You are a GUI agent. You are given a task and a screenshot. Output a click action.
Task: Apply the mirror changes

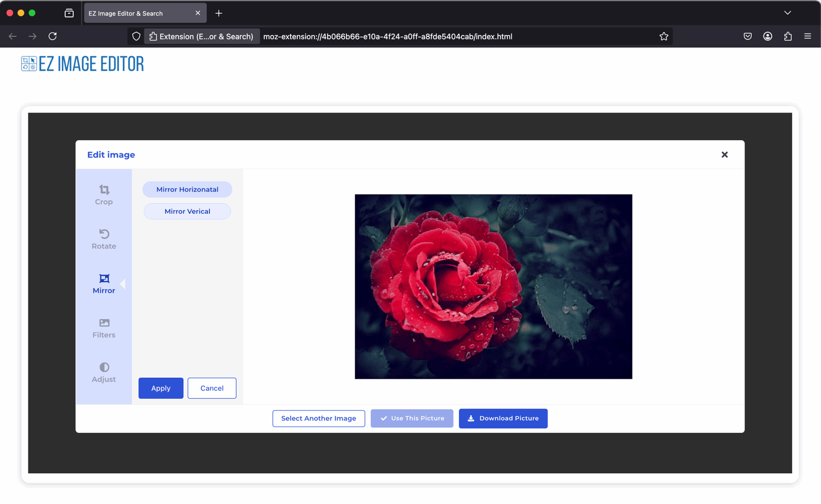(x=161, y=388)
